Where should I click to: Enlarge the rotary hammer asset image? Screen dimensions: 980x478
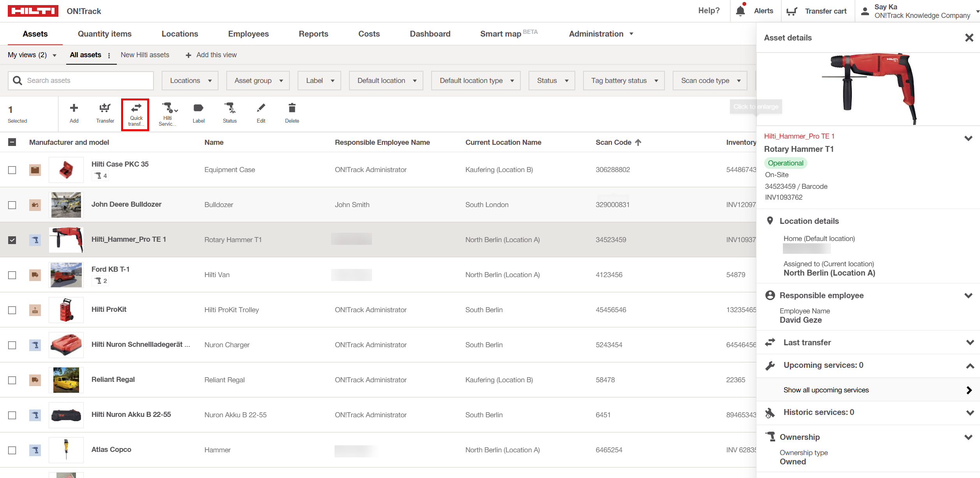(x=869, y=89)
